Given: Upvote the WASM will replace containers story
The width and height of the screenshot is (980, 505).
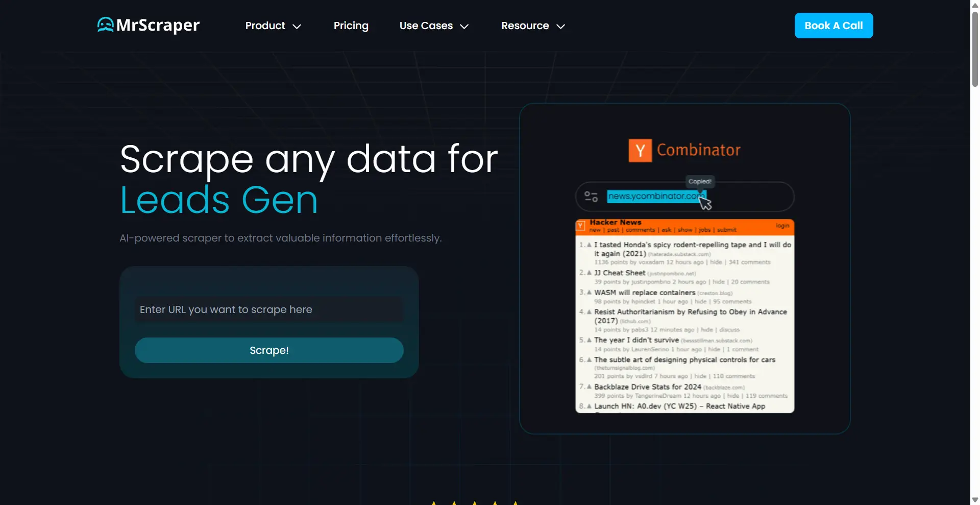Looking at the screenshot, I should 589,293.
